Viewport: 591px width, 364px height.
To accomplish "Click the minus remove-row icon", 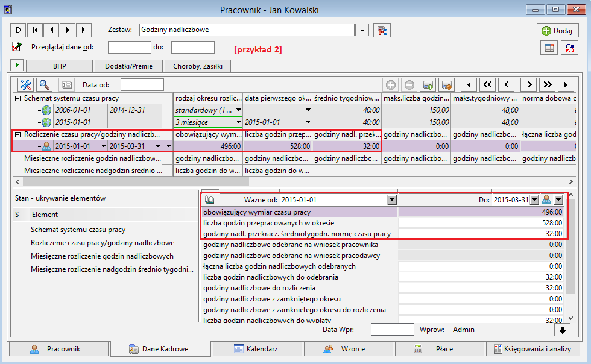I will [409, 85].
